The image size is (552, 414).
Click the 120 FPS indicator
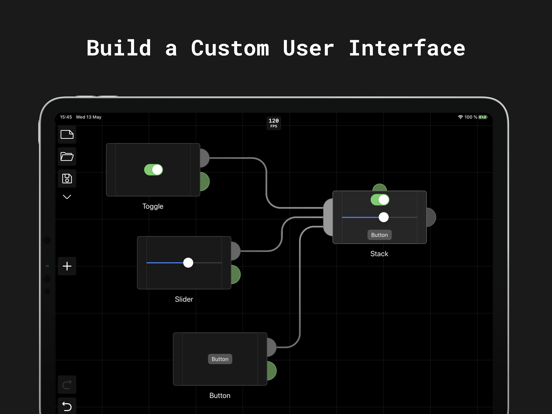[274, 123]
